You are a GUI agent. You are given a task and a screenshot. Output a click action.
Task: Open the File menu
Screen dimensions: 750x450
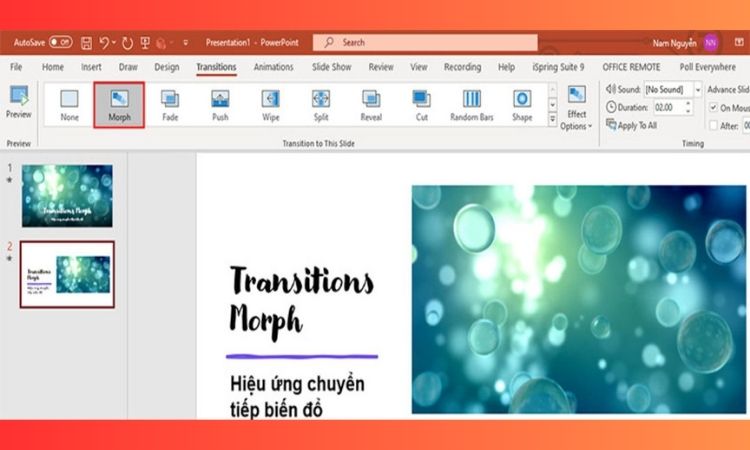(16, 67)
